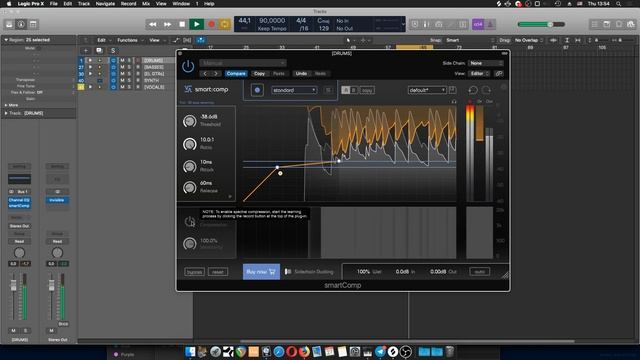The image size is (640, 360).
Task: Toggle the global Solo S button
Action: point(113,51)
